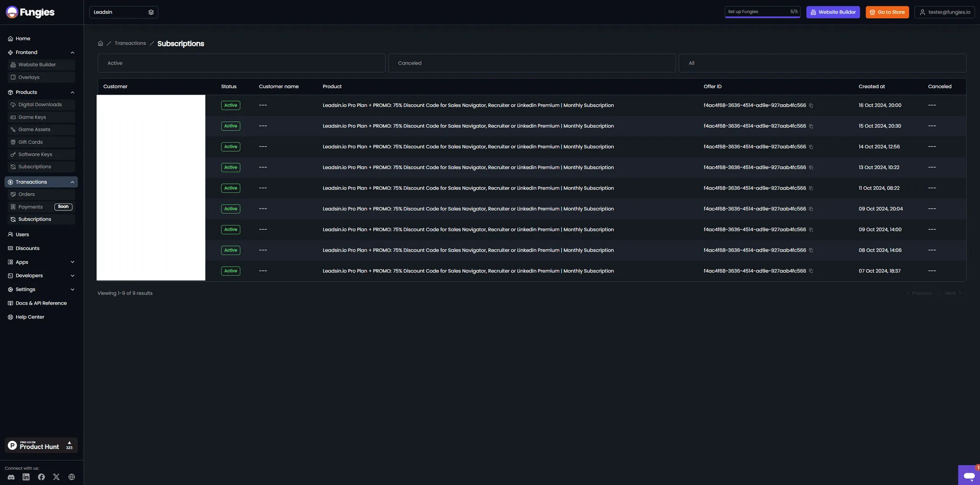980x485 pixels.
Task: Open Software Keys in the sidebar
Action: pyautogui.click(x=42, y=155)
